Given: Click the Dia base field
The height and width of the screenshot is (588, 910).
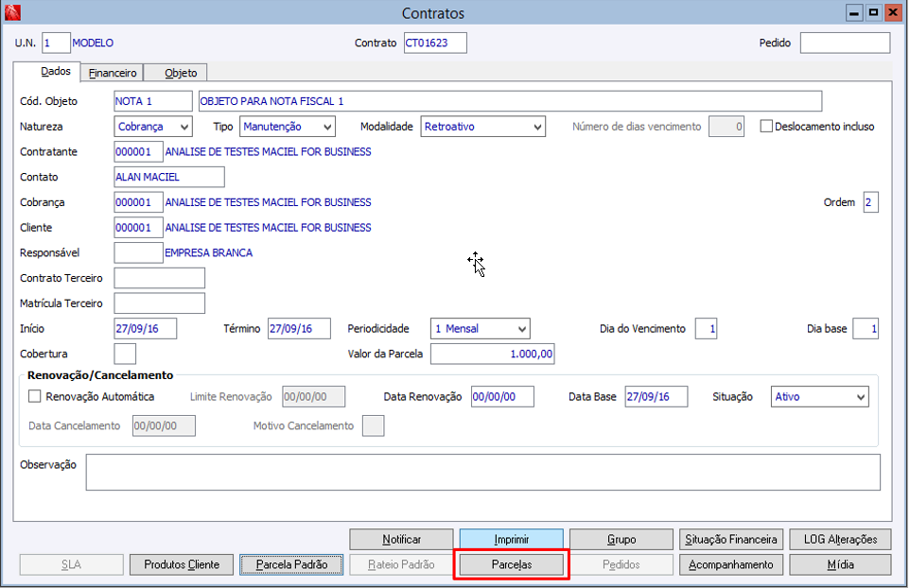Looking at the screenshot, I should pyautogui.click(x=866, y=328).
